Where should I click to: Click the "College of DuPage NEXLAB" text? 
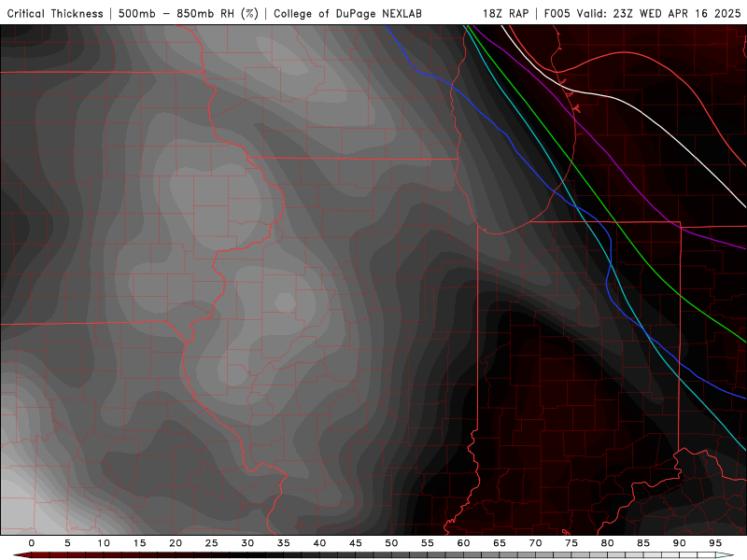pos(347,14)
